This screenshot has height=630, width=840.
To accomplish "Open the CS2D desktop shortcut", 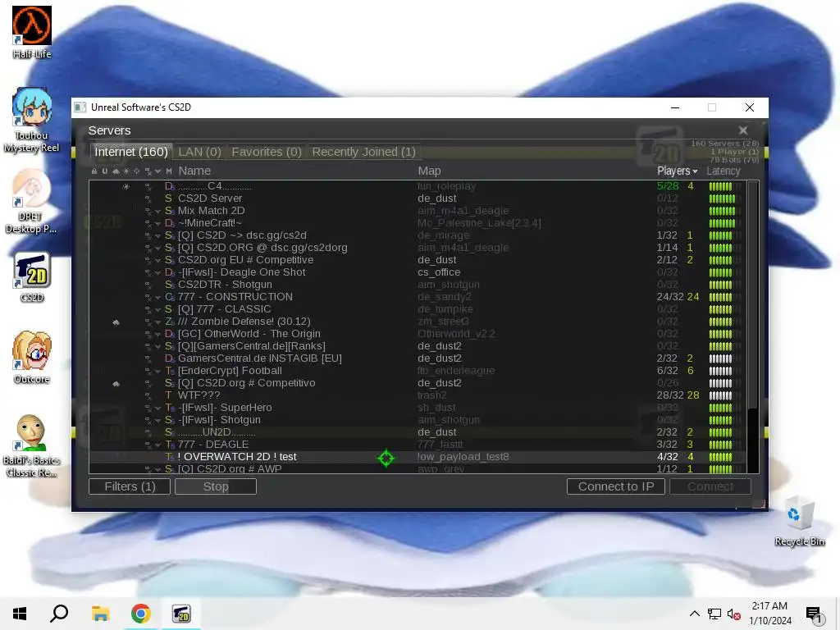I will [x=32, y=277].
